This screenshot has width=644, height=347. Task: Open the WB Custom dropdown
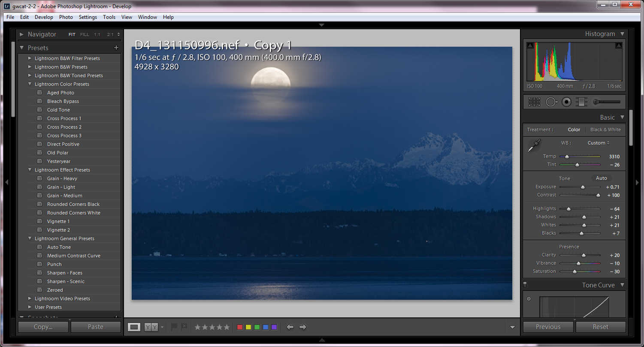pos(599,143)
